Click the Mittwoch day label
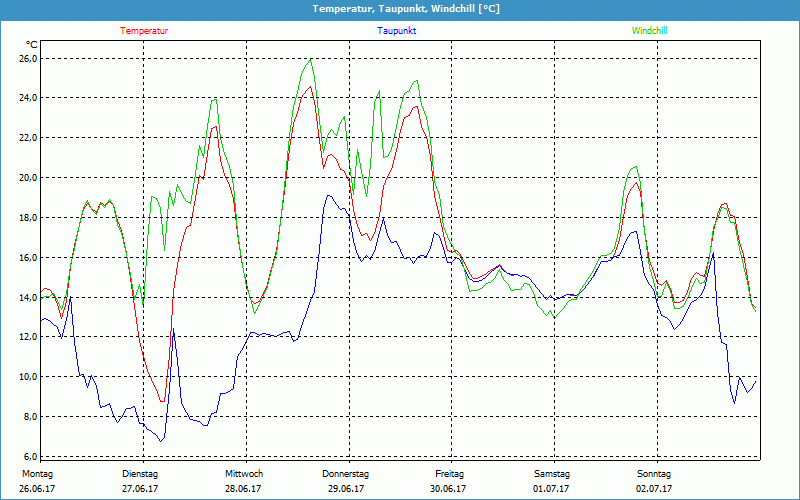The height and width of the screenshot is (500, 800). click(244, 474)
